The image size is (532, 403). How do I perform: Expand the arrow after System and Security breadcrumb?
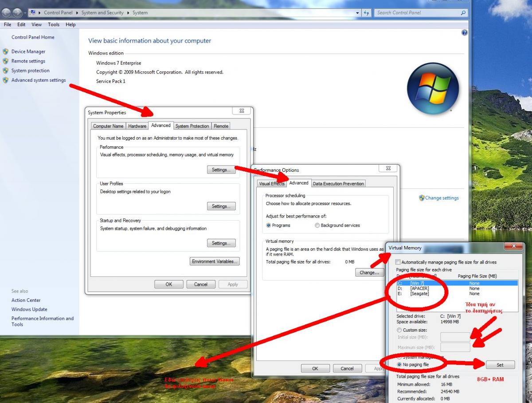(128, 13)
